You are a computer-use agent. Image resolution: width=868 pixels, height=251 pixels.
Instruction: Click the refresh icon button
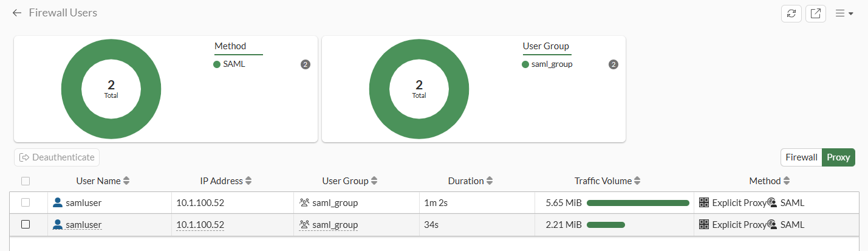pyautogui.click(x=791, y=13)
